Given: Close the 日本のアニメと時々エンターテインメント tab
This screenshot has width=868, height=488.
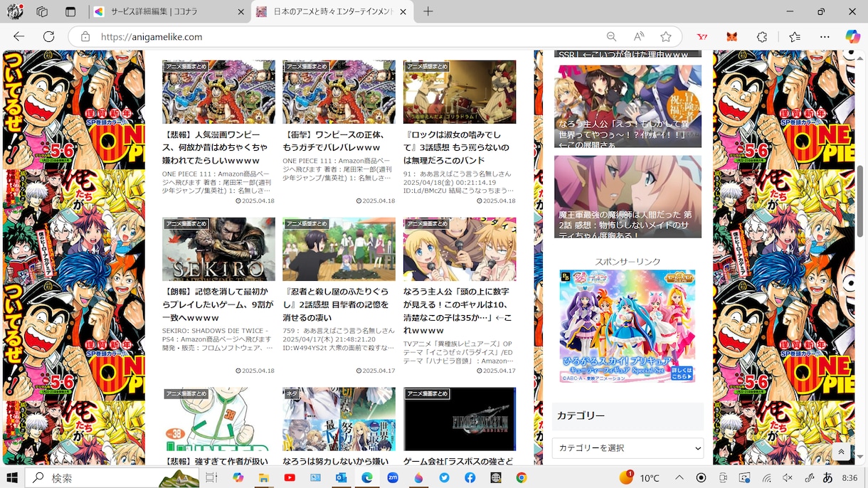Looking at the screenshot, I should tap(403, 11).
